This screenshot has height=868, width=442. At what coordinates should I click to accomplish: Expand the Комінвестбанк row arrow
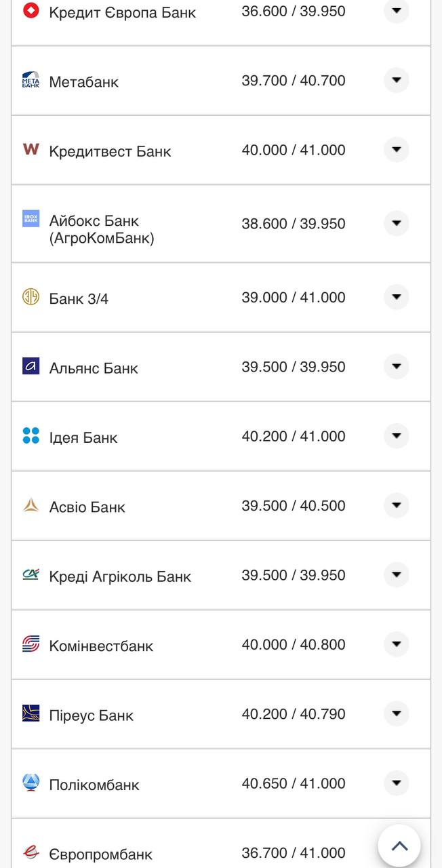pyautogui.click(x=397, y=644)
